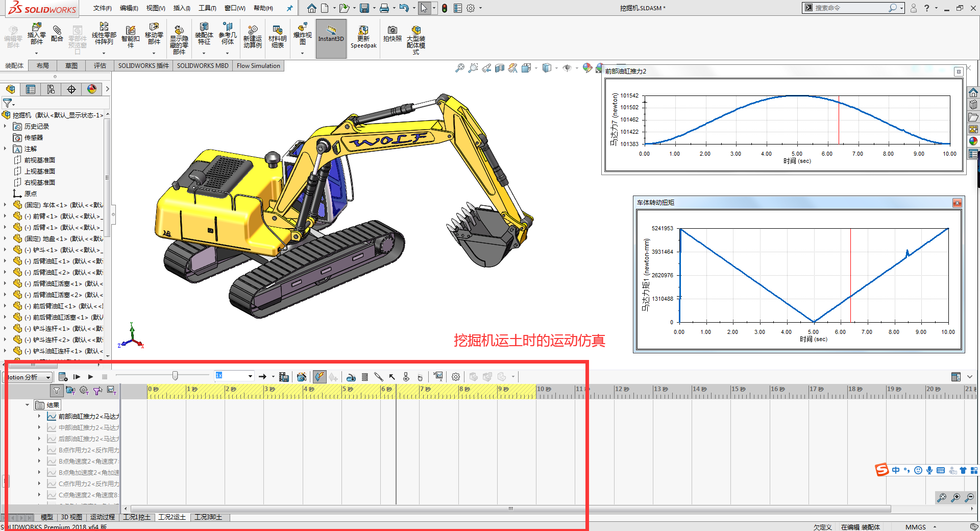
Task: Open the 材料明细表 bill of materials tool
Action: pyautogui.click(x=277, y=35)
